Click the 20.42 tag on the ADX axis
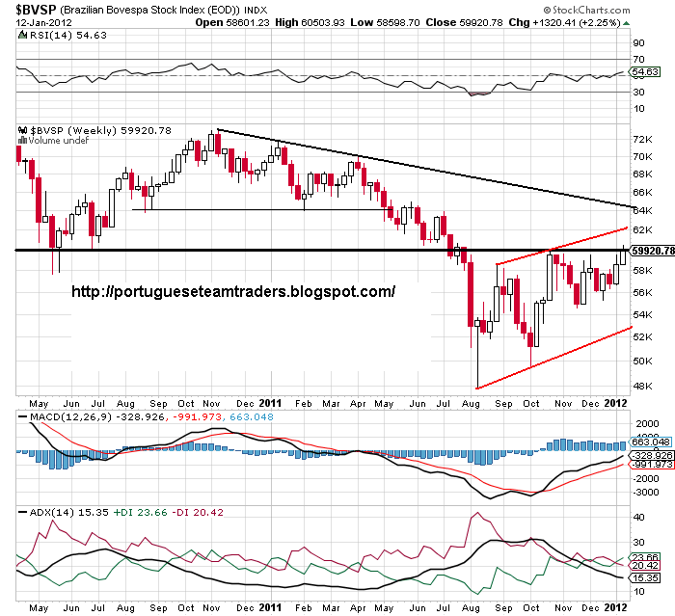This screenshot has height=616, width=675. click(644, 566)
